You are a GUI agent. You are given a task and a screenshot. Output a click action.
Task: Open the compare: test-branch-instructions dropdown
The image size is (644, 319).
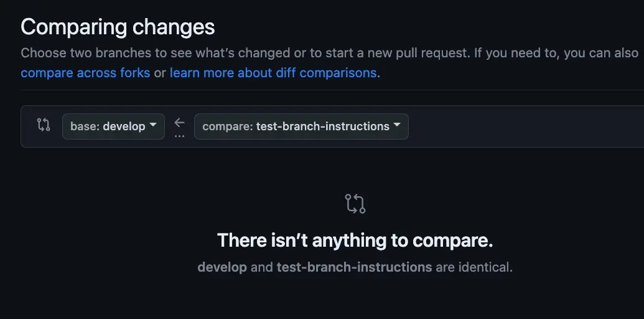point(301,126)
